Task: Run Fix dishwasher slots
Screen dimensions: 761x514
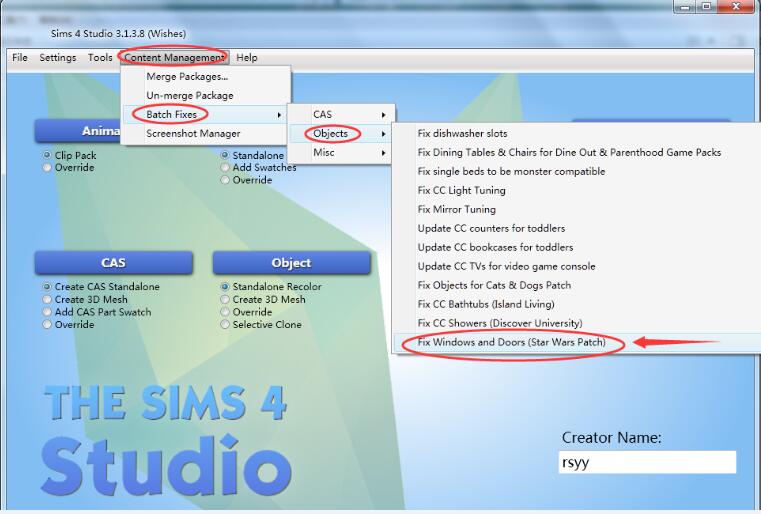Action: tap(577, 133)
